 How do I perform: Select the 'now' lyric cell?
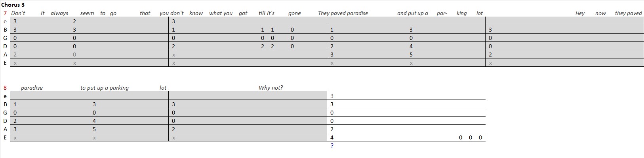(x=600, y=13)
